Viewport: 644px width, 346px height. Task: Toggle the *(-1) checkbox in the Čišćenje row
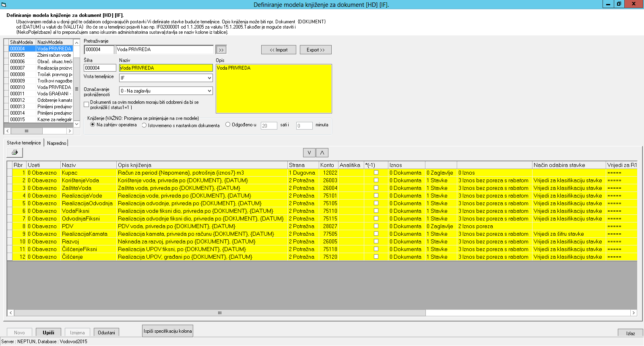point(376,257)
